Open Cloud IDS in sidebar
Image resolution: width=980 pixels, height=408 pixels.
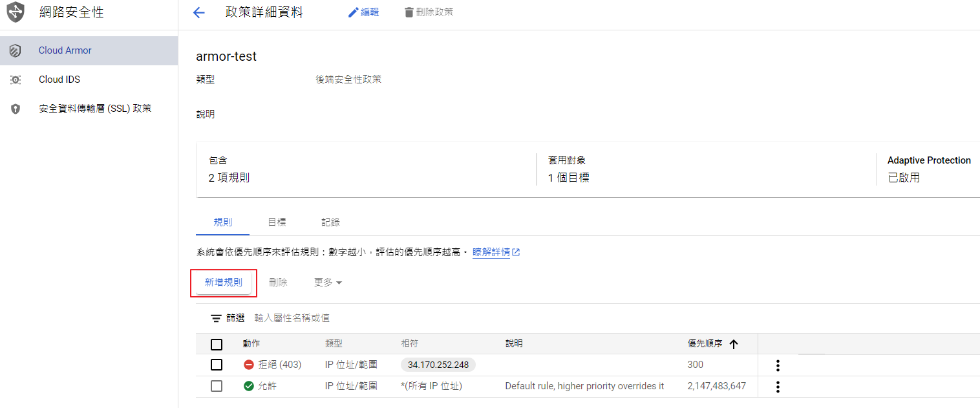59,80
